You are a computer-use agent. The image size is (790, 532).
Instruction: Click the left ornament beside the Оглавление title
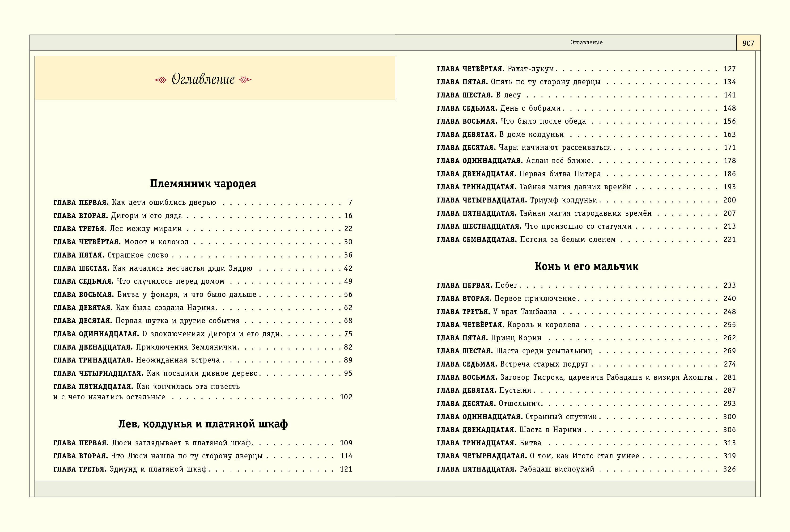coord(161,80)
